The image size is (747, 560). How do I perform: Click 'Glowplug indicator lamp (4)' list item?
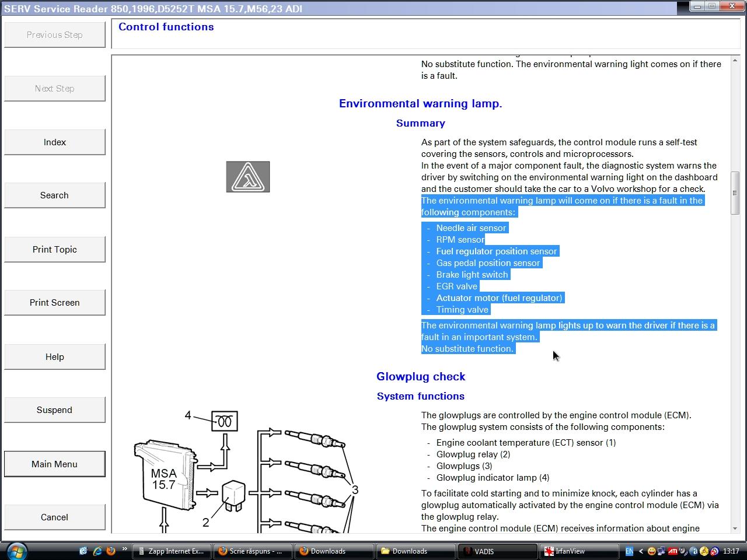pyautogui.click(x=493, y=478)
